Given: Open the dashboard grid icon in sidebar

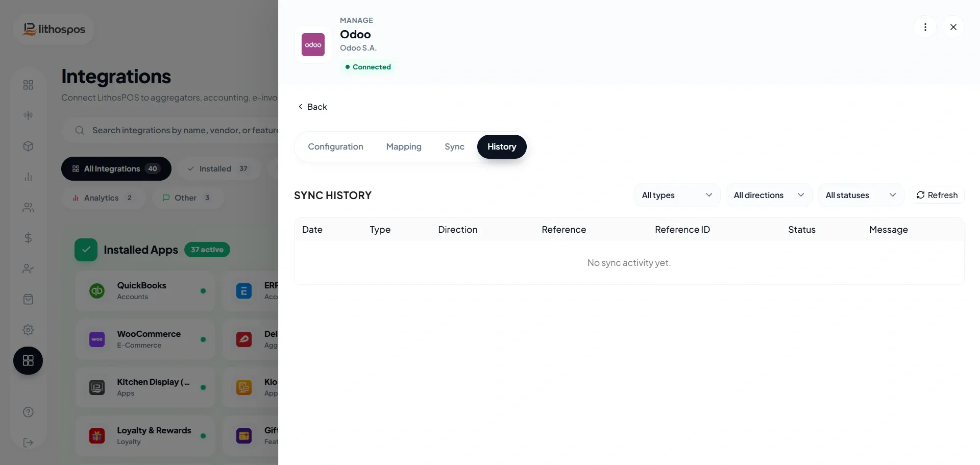Looking at the screenshot, I should pos(28,85).
